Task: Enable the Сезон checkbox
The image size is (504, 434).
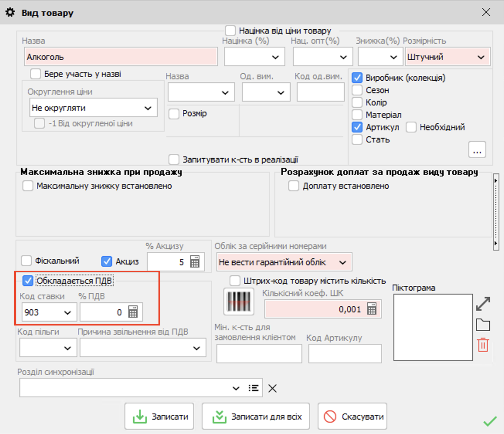Action: click(357, 90)
